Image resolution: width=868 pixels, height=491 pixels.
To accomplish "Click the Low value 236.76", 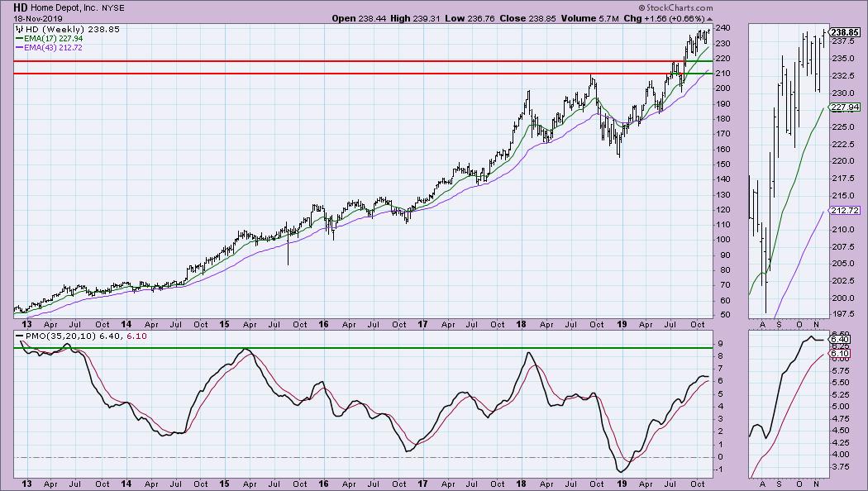I will click(x=481, y=18).
